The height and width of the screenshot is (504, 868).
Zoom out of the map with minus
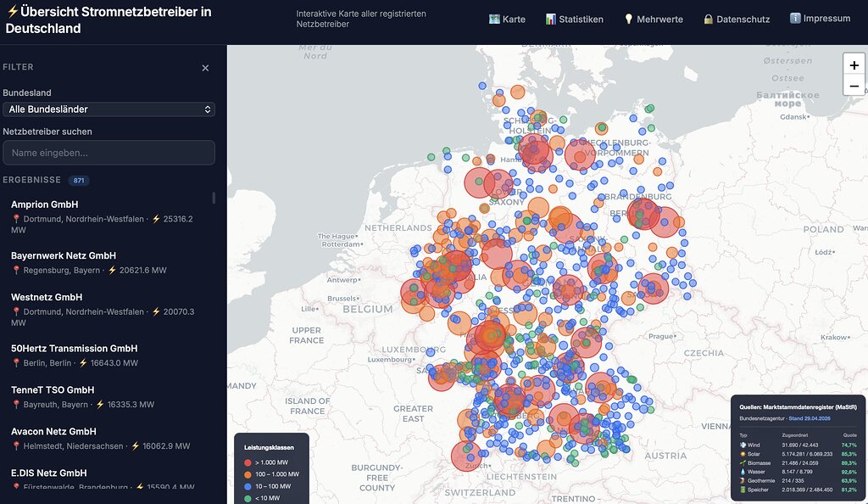(854, 86)
